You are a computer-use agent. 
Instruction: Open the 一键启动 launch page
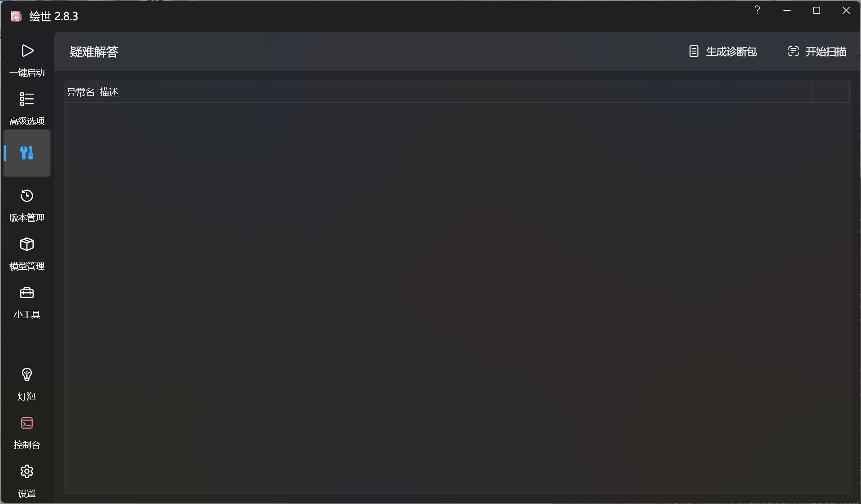pos(27,60)
